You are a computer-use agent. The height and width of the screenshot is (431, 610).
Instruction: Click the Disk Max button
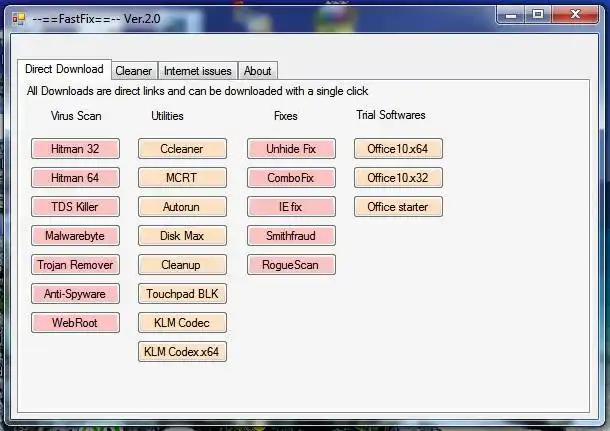182,236
